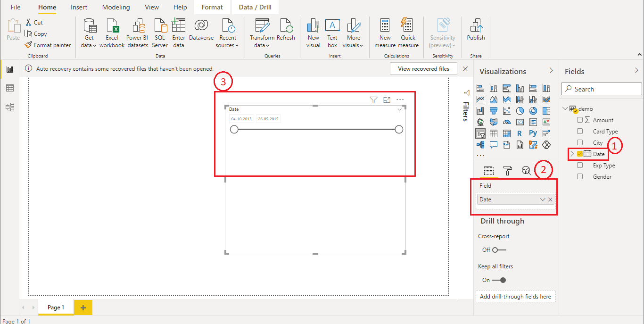Check the Gender field checkbox
The image size is (644, 324).
tap(580, 177)
